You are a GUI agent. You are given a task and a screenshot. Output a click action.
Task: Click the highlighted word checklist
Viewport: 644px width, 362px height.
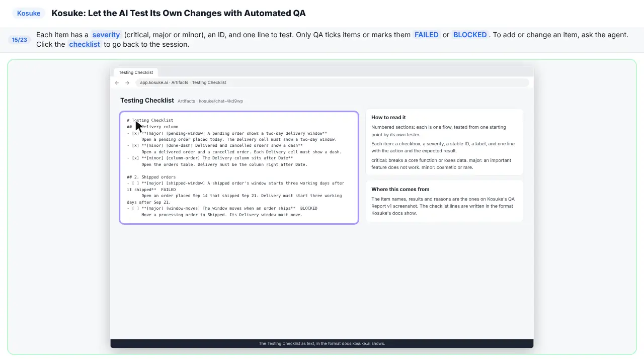[x=85, y=44]
